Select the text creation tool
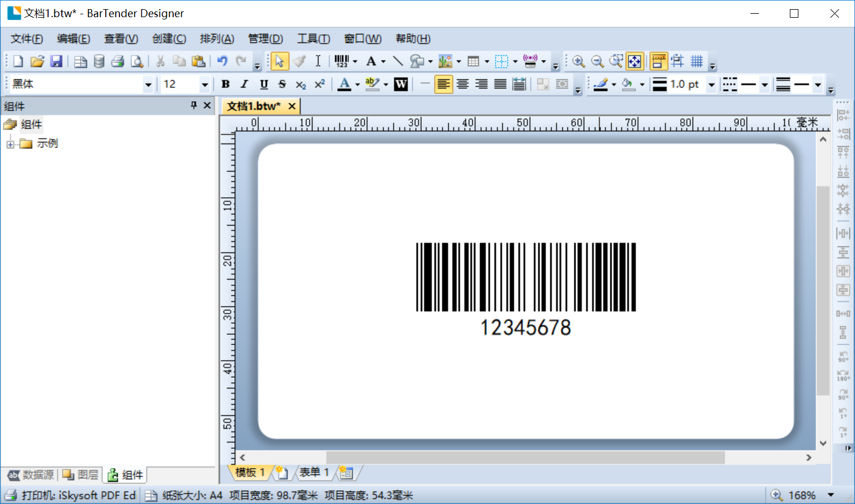Image resolution: width=855 pixels, height=504 pixels. 371,61
